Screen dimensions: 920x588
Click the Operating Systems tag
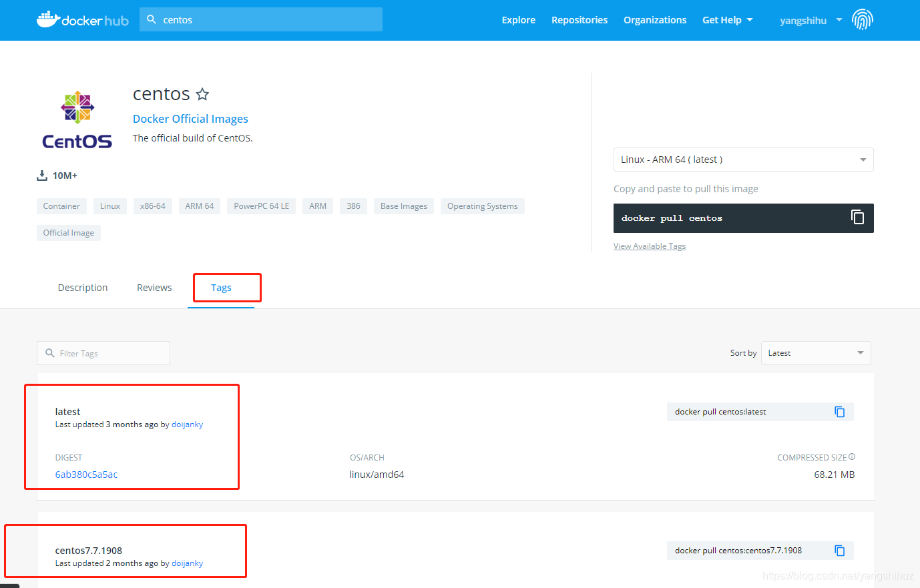click(x=483, y=206)
